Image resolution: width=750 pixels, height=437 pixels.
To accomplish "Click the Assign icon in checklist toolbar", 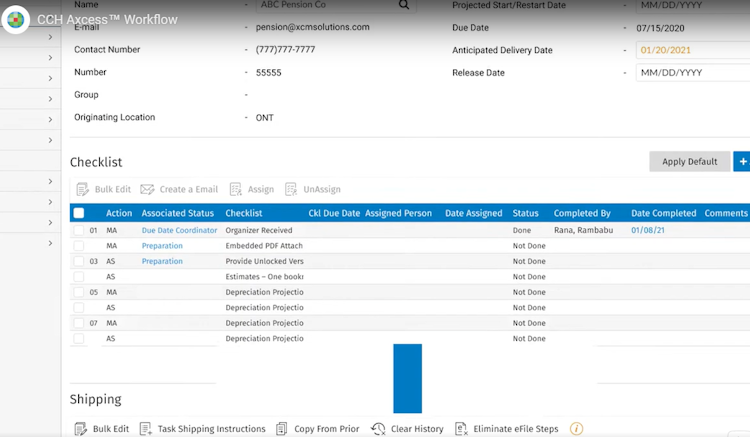I will [236, 189].
